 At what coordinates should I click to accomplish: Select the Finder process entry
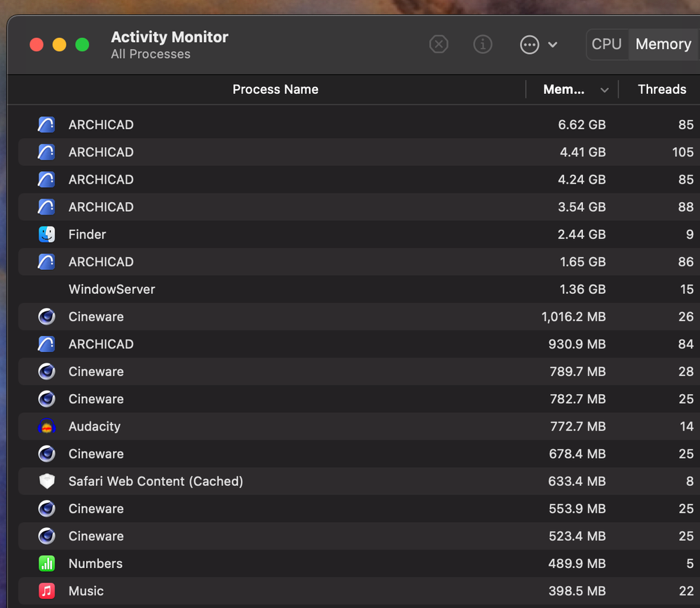[280, 234]
